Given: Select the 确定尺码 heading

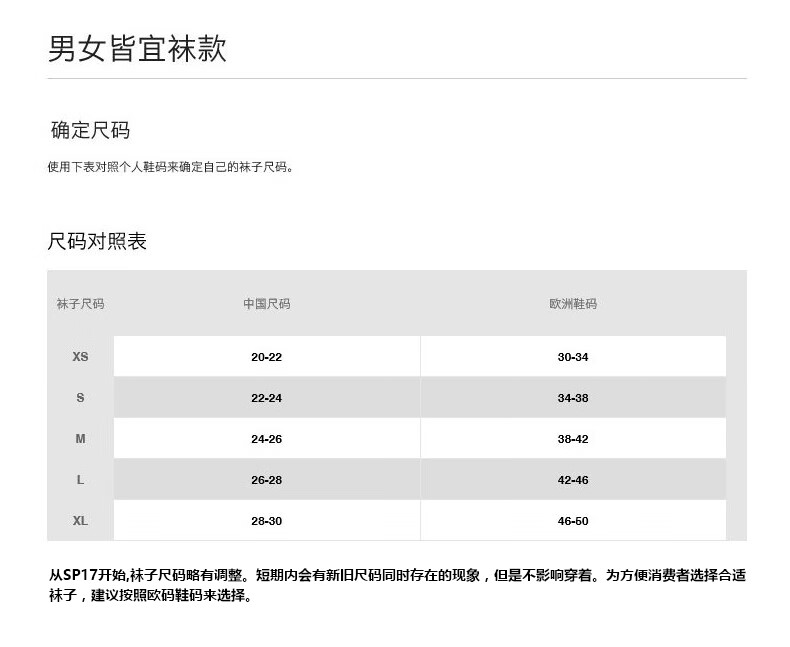Looking at the screenshot, I should click(x=90, y=130).
